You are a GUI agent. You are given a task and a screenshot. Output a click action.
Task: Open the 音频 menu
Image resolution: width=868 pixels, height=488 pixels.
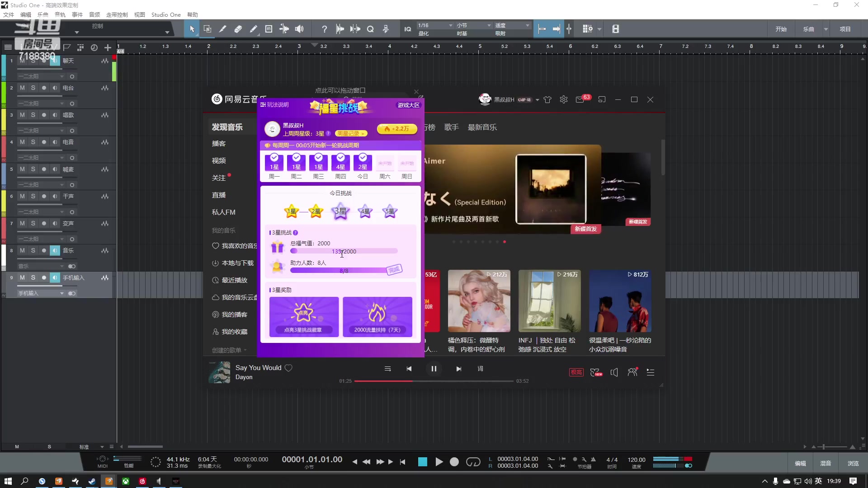[x=94, y=14]
